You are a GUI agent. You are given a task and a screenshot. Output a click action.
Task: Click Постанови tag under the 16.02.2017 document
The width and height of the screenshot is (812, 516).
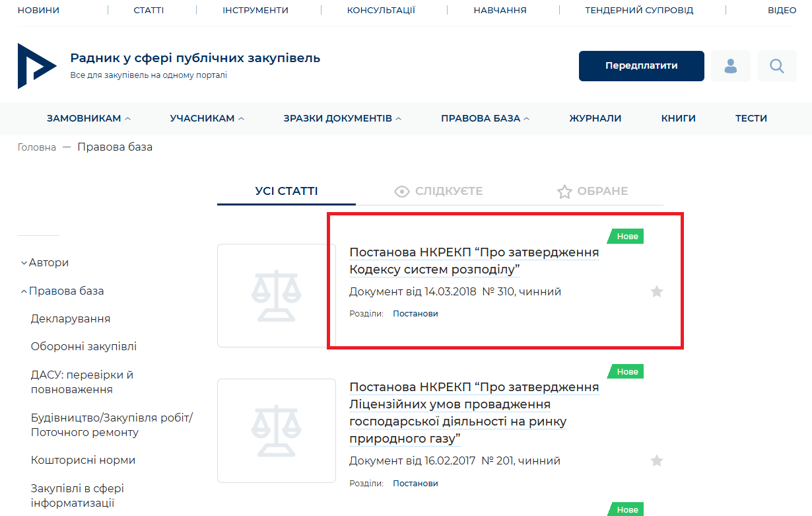(x=415, y=483)
